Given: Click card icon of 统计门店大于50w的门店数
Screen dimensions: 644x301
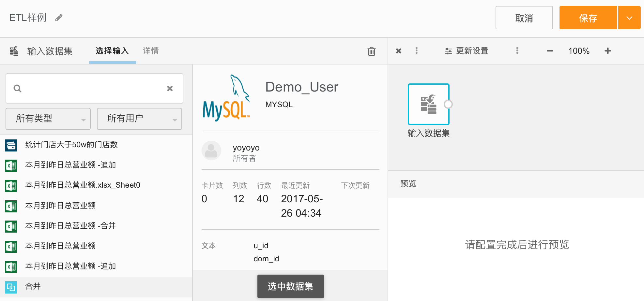Looking at the screenshot, I should pyautogui.click(x=11, y=145).
